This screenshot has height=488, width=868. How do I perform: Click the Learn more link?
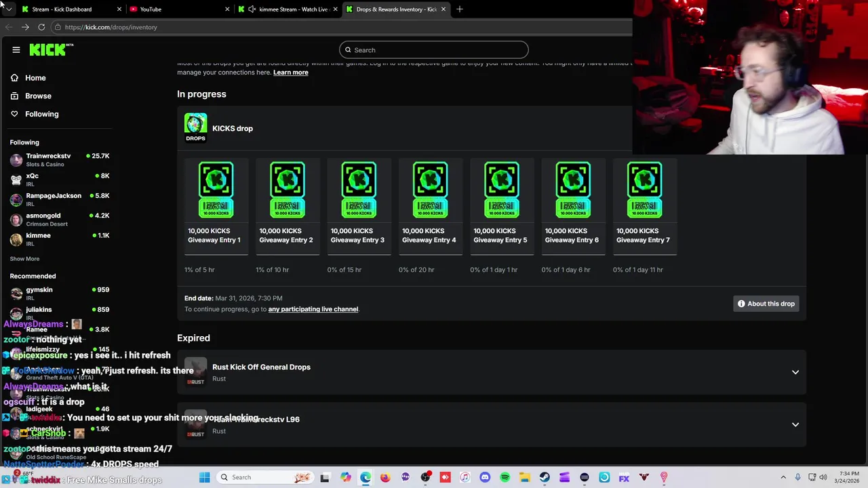click(x=290, y=73)
